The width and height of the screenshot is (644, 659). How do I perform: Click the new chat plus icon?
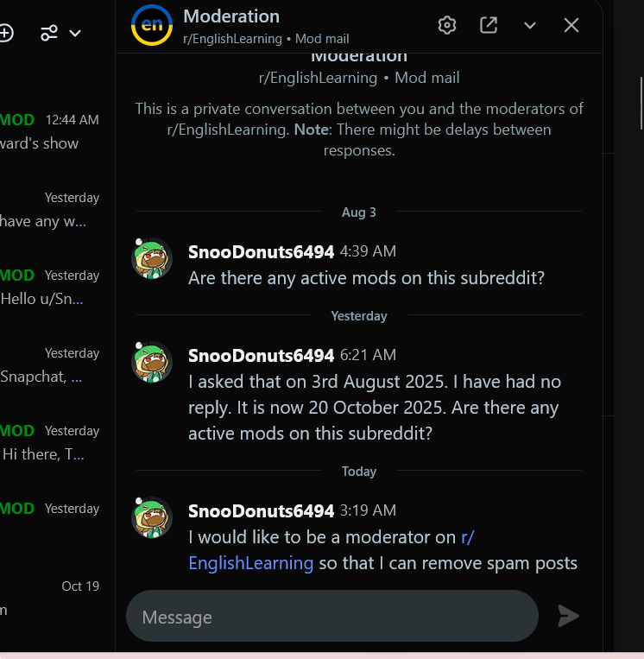6,33
